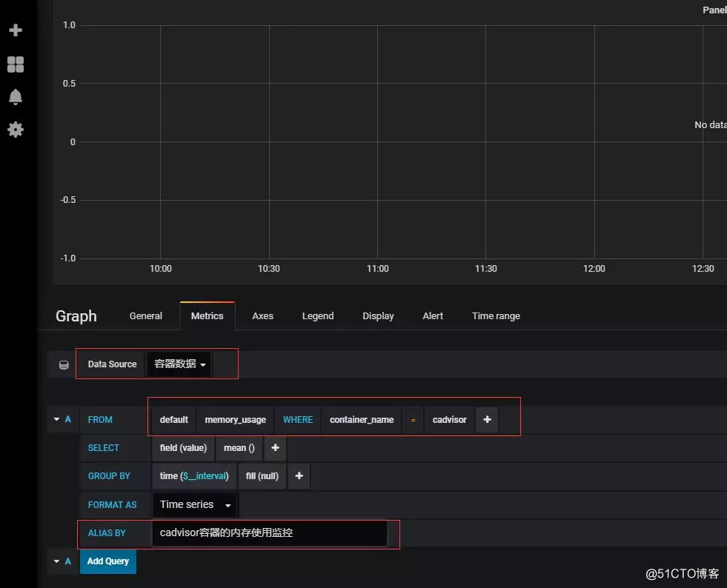
Task: Open the Time range tab
Action: (496, 316)
